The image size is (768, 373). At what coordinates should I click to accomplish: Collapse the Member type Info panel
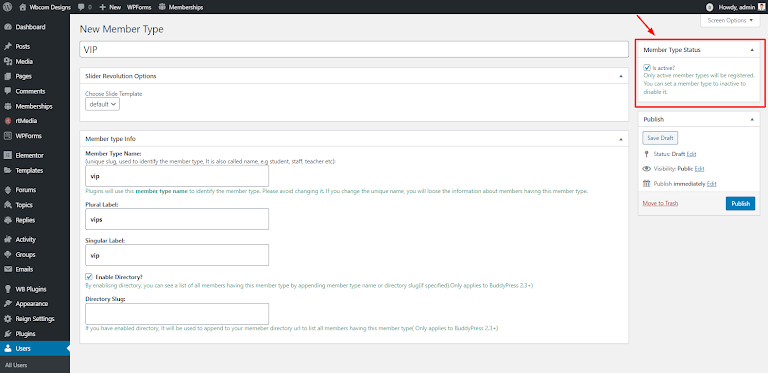pyautogui.click(x=621, y=139)
